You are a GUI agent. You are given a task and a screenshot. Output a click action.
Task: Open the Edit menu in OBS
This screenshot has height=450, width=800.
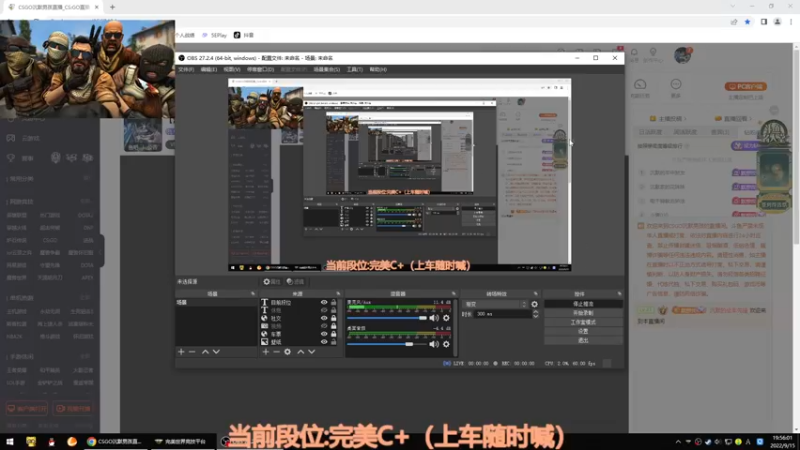coord(209,69)
